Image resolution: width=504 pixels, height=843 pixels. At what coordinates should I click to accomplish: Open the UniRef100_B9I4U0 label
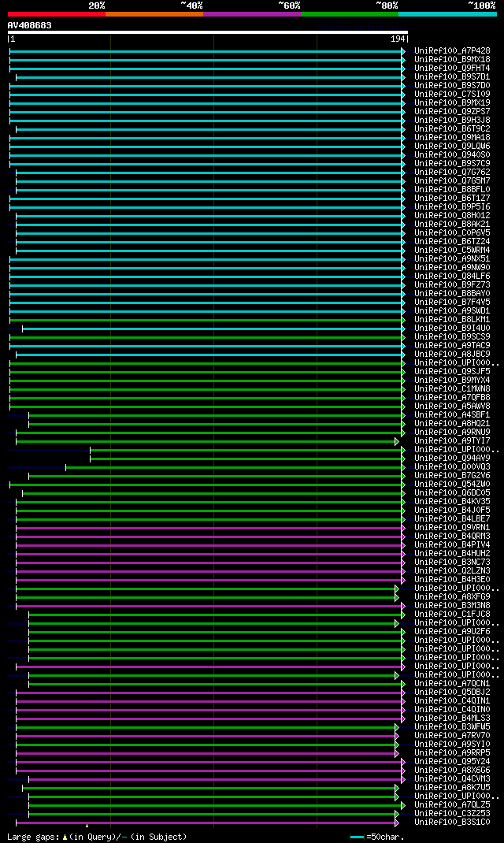452,329
